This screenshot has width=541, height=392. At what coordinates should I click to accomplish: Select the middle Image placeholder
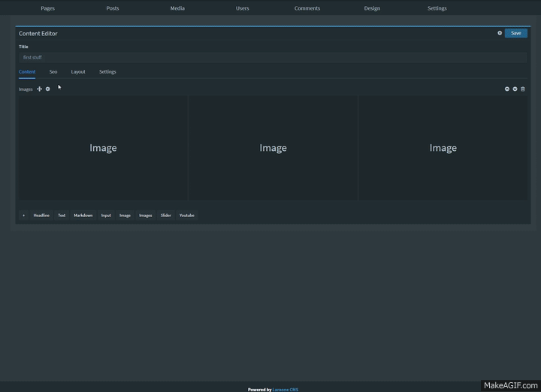point(273,148)
